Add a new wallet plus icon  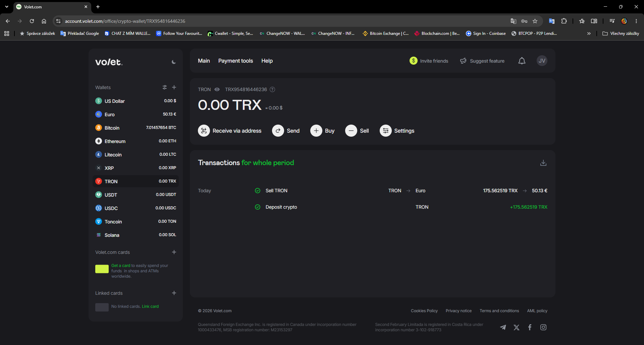174,87
